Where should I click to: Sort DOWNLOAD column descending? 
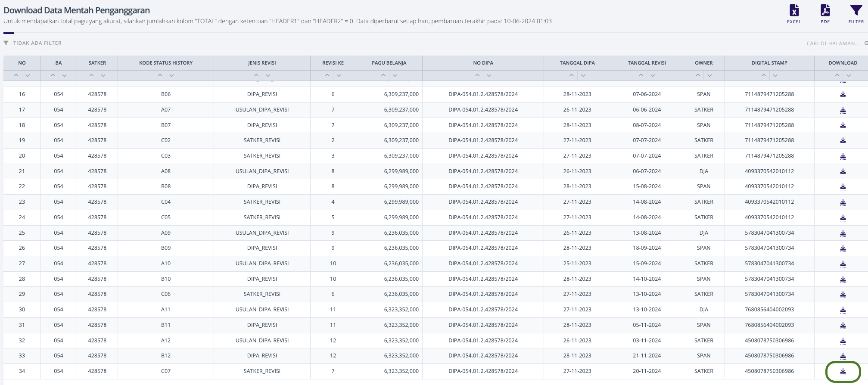[x=849, y=75]
